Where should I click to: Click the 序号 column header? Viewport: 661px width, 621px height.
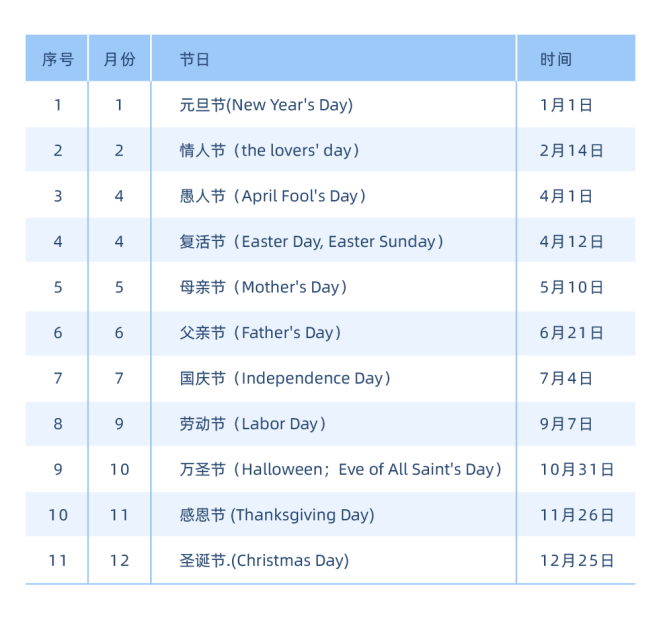point(57,59)
